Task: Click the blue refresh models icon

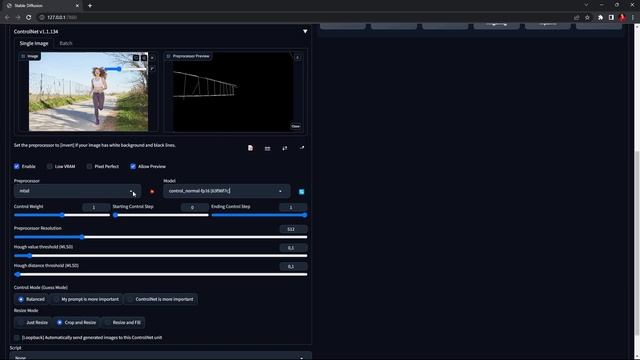Action: [302, 191]
